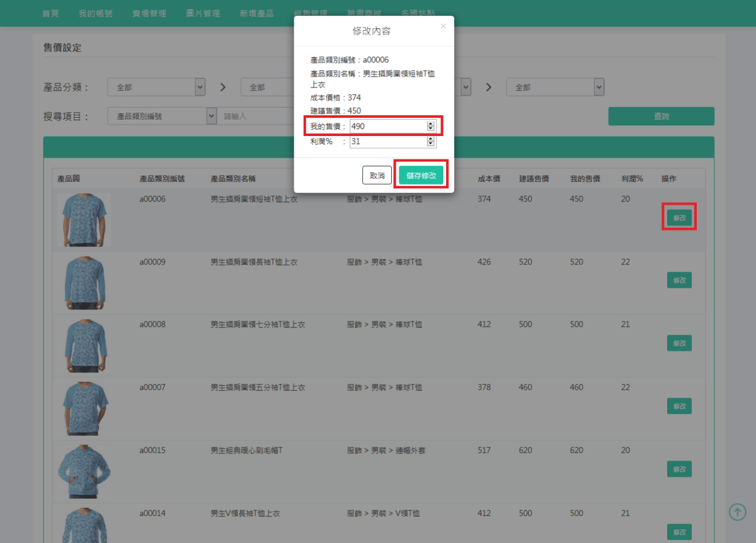Click the scroll-to-top circular arrow icon
The image size is (756, 543).
click(737, 512)
